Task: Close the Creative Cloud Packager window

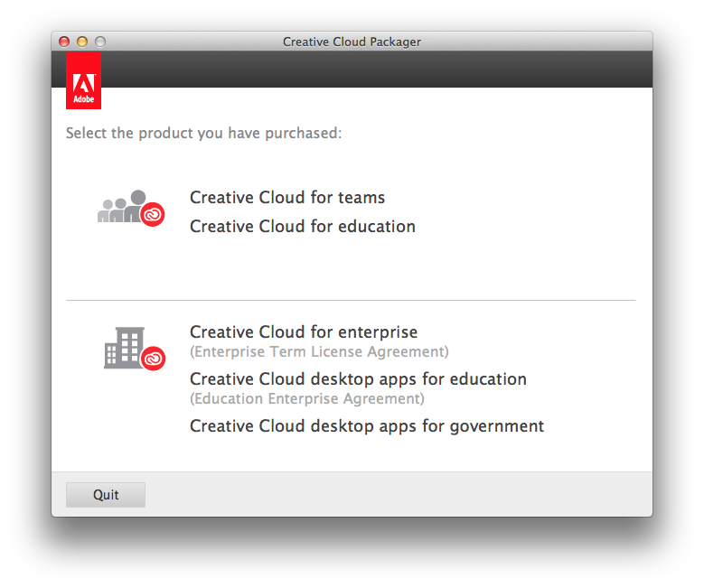Action: click(64, 42)
